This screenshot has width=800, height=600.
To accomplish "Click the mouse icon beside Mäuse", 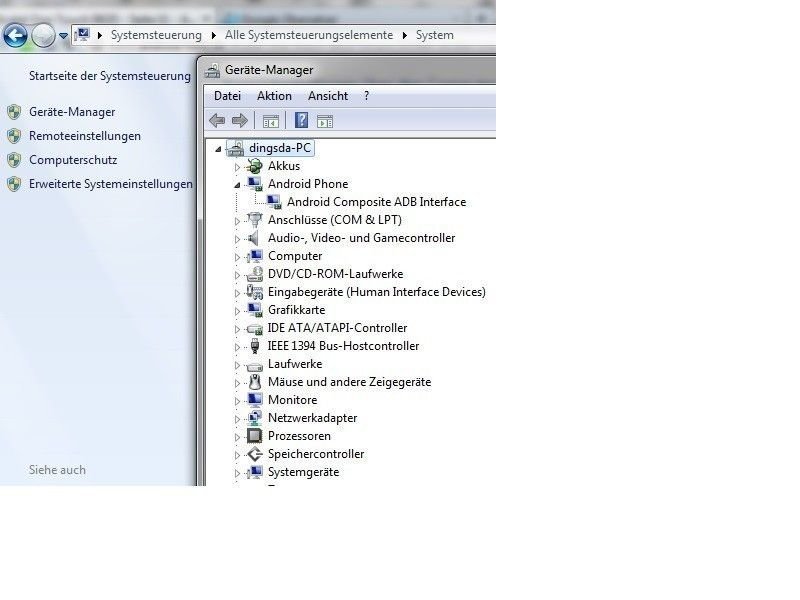I will point(254,382).
